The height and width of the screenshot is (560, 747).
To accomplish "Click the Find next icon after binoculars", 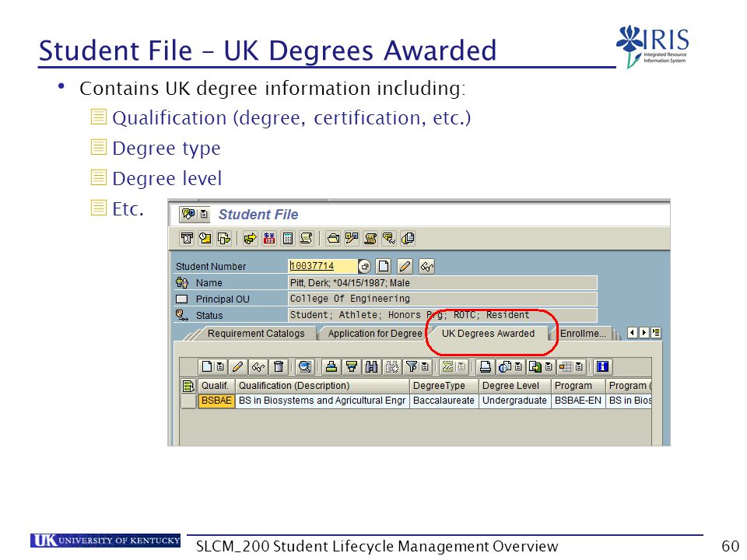I will [391, 366].
